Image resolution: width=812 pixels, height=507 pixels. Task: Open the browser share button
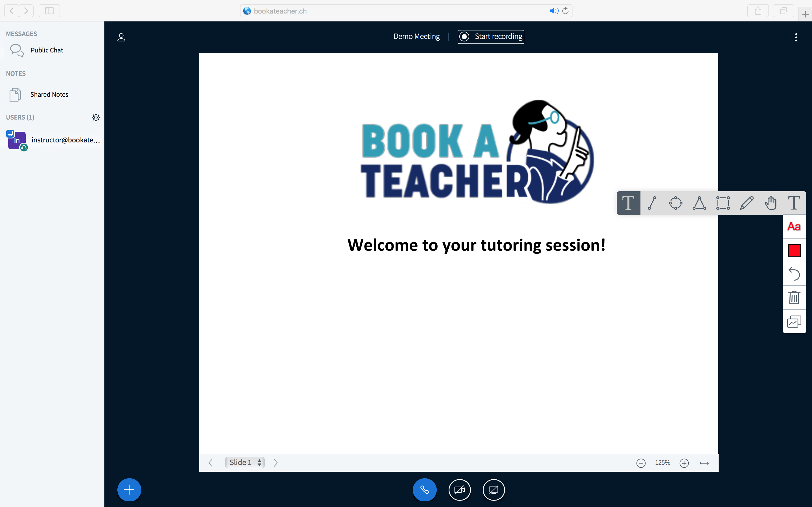[758, 11]
